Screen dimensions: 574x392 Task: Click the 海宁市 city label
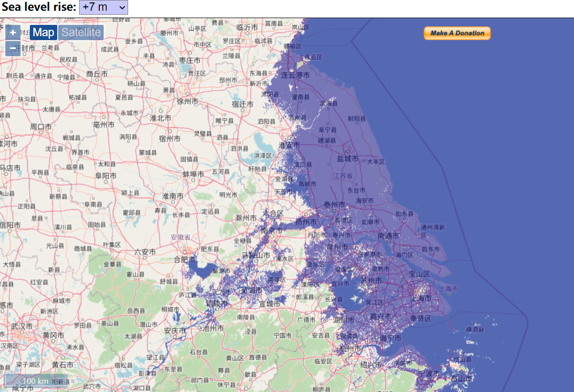(x=391, y=339)
